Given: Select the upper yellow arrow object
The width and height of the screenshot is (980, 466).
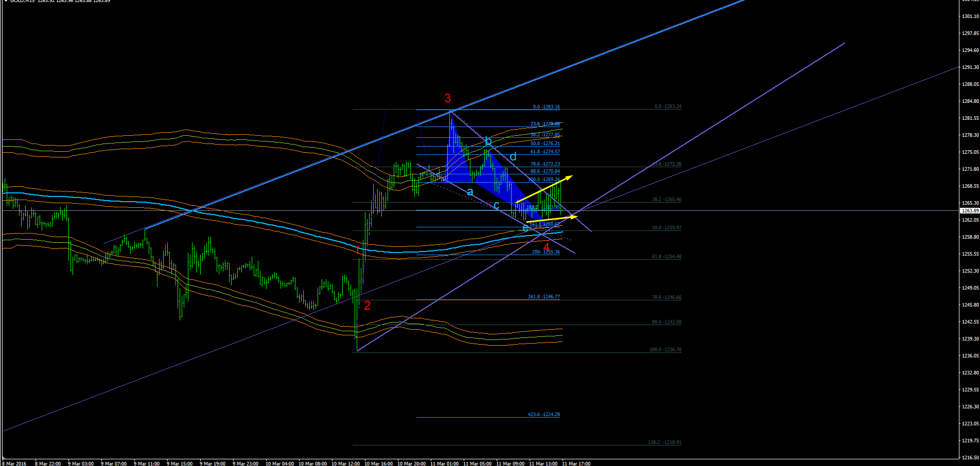Looking at the screenshot, I should (544, 189).
